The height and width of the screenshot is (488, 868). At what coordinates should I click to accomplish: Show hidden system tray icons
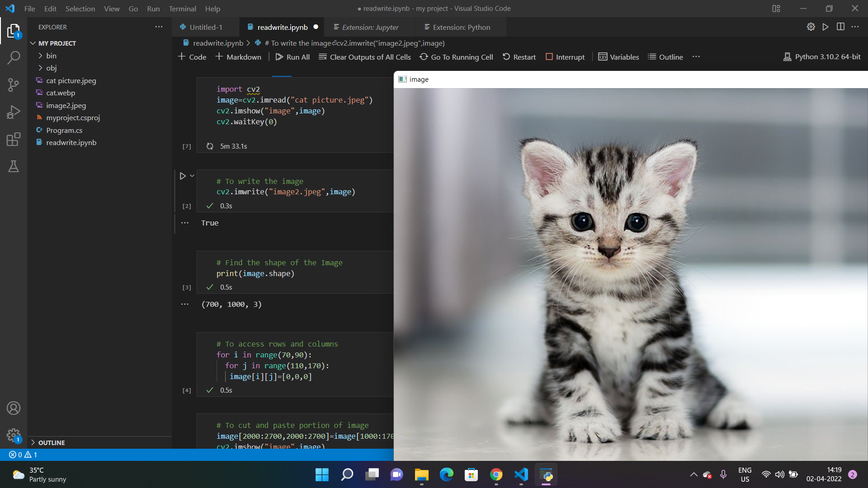[693, 474]
